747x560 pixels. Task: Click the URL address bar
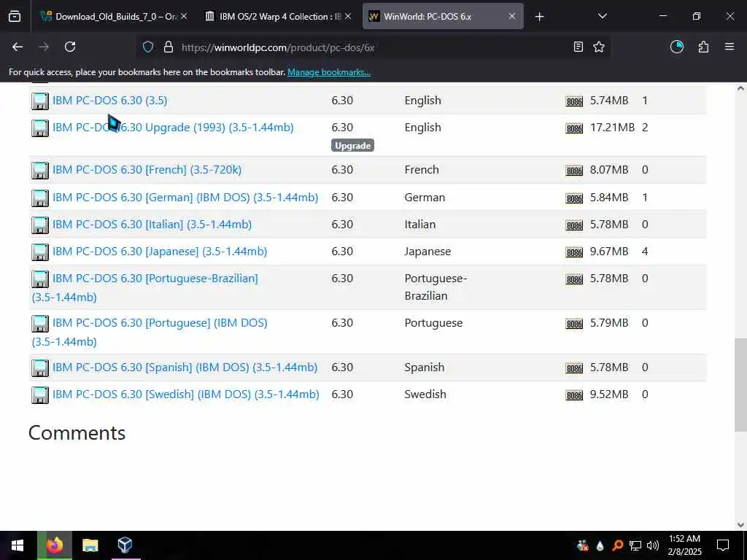371,47
